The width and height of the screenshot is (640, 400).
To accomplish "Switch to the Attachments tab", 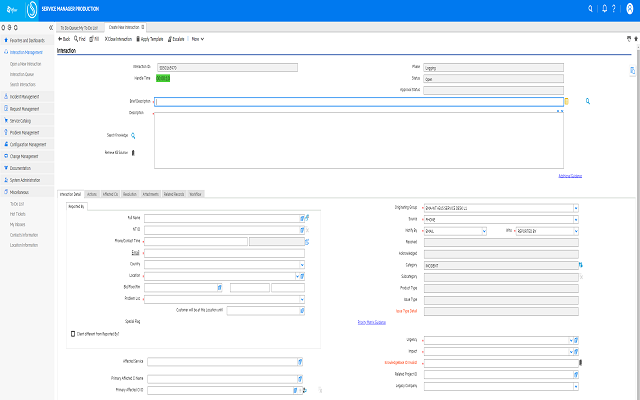I will pyautogui.click(x=150, y=194).
